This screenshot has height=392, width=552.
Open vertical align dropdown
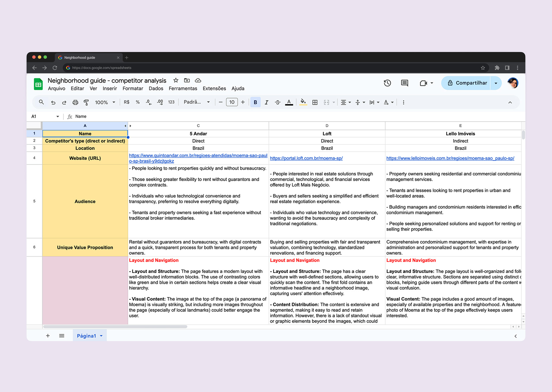(360, 102)
